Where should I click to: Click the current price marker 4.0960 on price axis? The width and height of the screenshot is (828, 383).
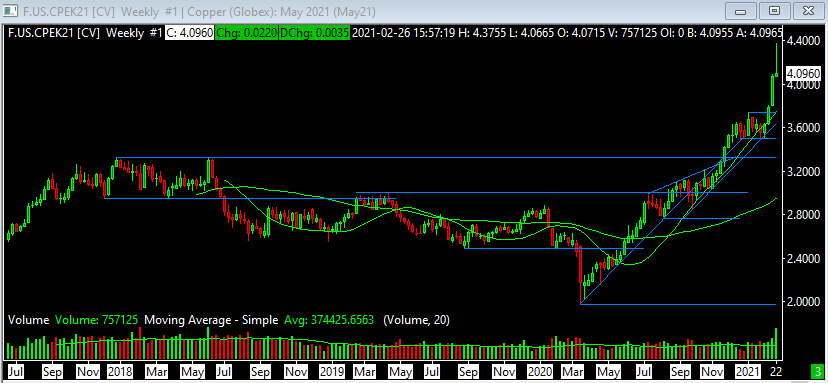pos(804,73)
